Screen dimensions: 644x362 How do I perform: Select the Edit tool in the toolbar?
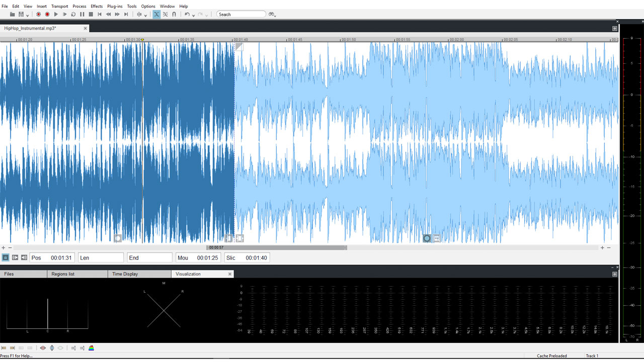(156, 14)
